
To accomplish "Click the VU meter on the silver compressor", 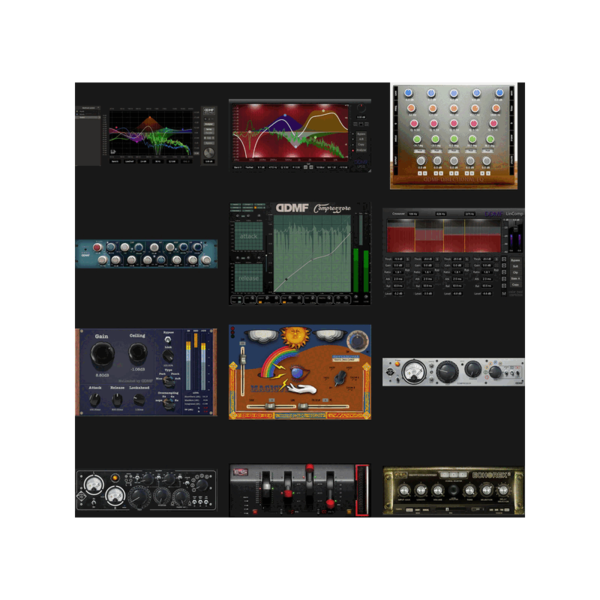I will [x=414, y=371].
